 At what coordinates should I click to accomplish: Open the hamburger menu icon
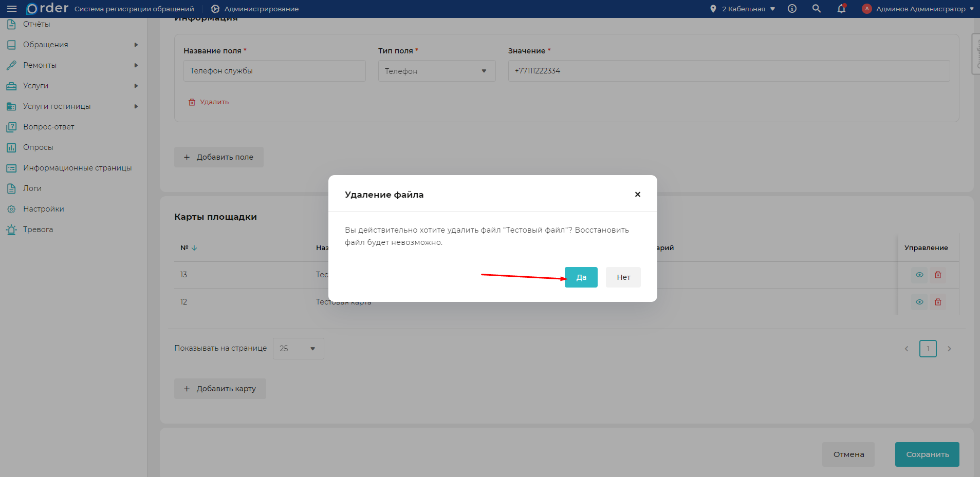(x=11, y=9)
